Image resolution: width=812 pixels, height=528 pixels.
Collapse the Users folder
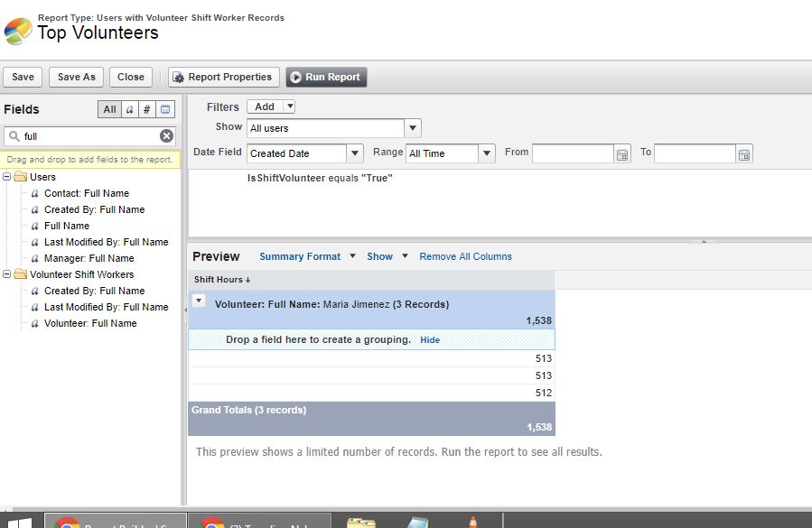click(x=6, y=177)
